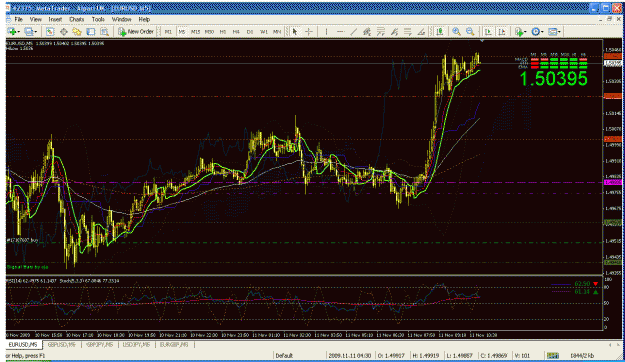This screenshot has width=625, height=362.
Task: Open the File menu
Action: pos(18,19)
